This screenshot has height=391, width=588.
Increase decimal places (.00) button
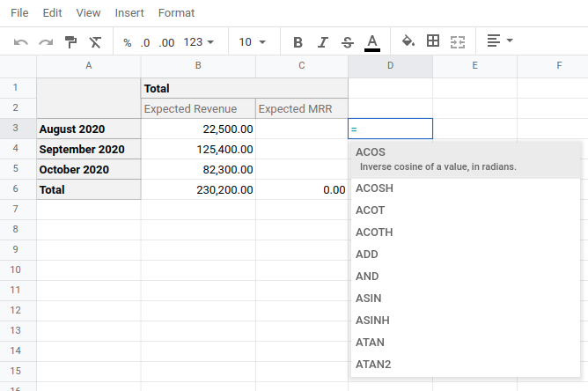point(166,43)
